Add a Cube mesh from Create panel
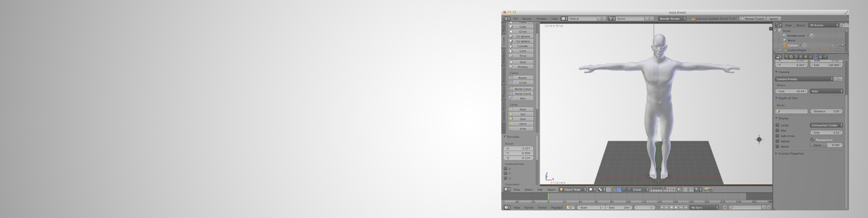 522,27
